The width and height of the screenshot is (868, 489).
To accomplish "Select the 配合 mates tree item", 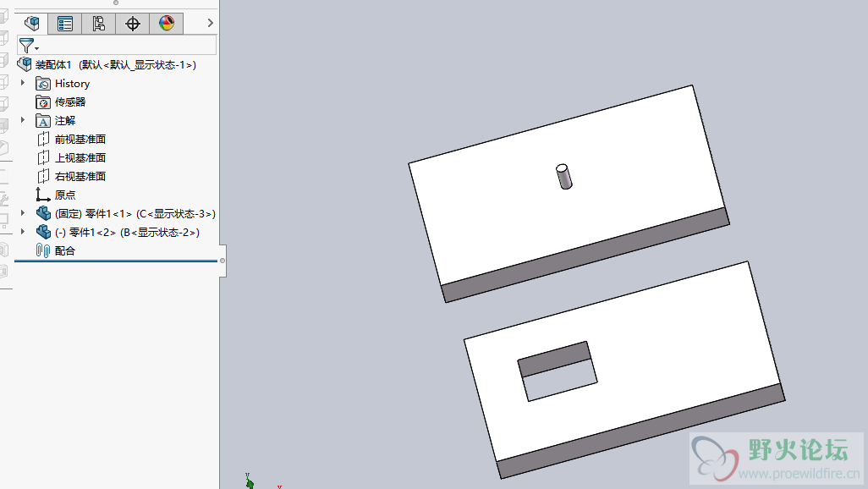I will (x=65, y=251).
